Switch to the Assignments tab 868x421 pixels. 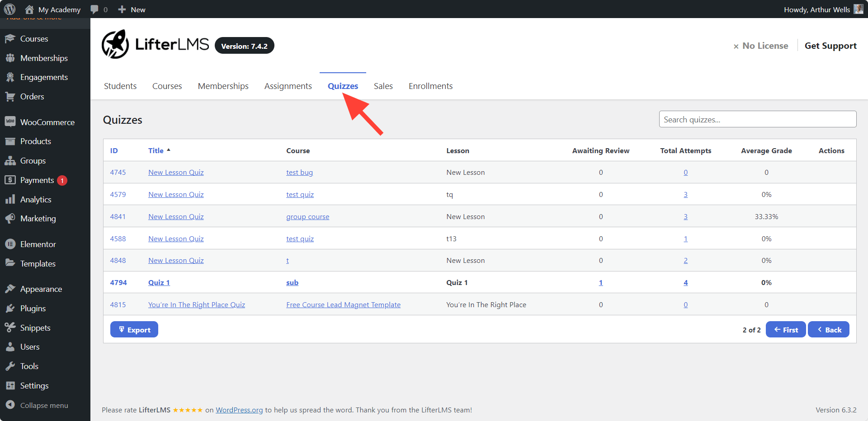pyautogui.click(x=288, y=86)
